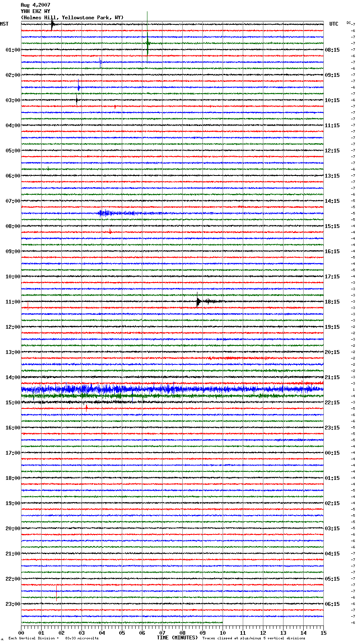Click the UTC '08:15' label
Viewport: 357px width, 644px height.
[332, 50]
